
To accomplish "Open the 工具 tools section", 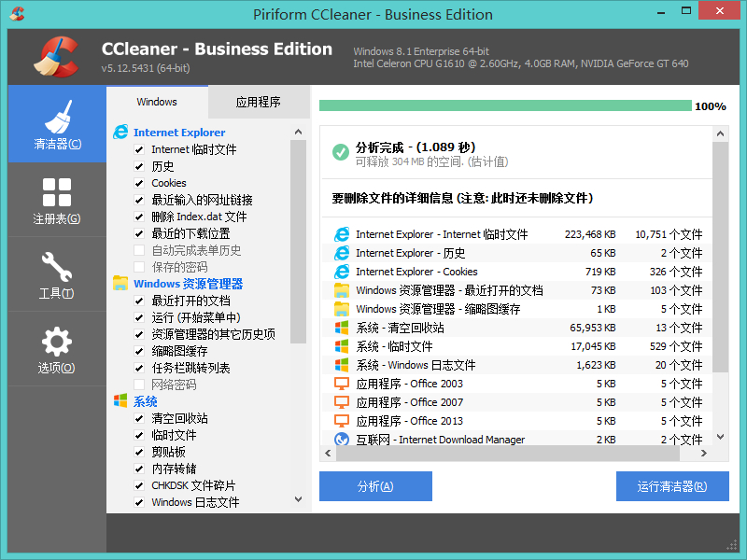I will [x=57, y=274].
